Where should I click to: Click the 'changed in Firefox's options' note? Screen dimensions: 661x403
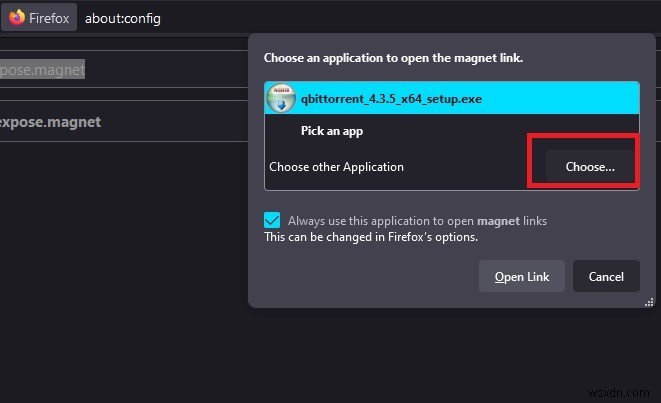pos(370,237)
